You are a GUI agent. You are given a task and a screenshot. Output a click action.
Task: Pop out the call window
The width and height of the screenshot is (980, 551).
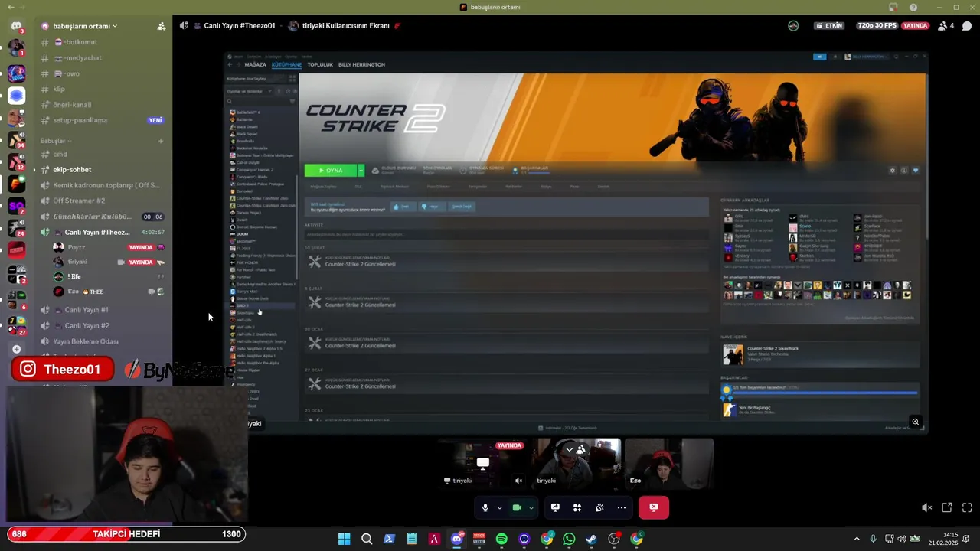click(947, 507)
